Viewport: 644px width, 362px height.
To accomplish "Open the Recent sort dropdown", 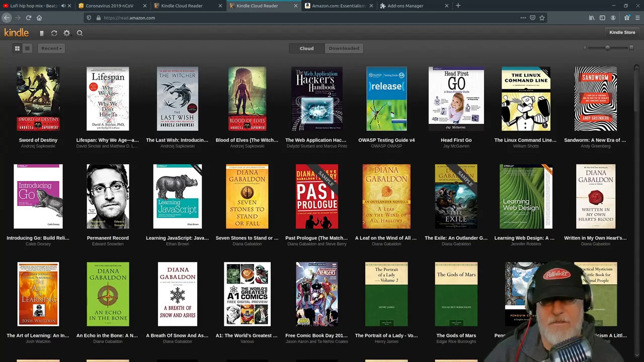I will tap(51, 48).
